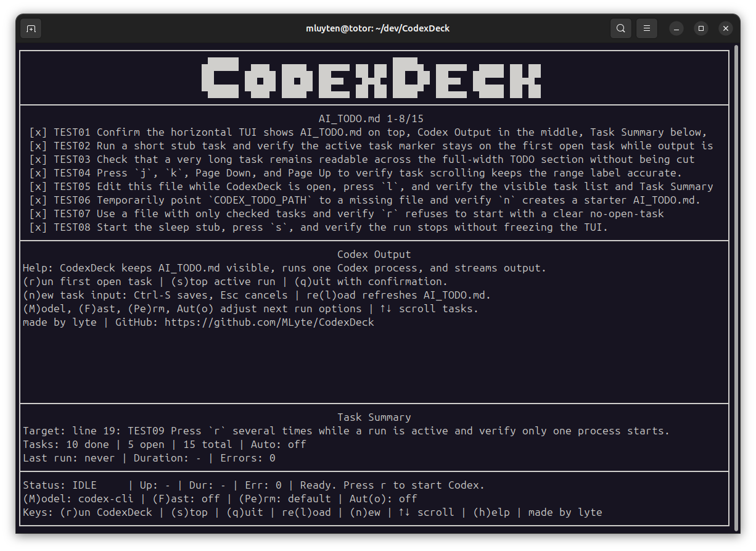The image size is (756, 551).
Task: Click 'Ready. Press r to start Codex.' message
Action: pos(393,485)
